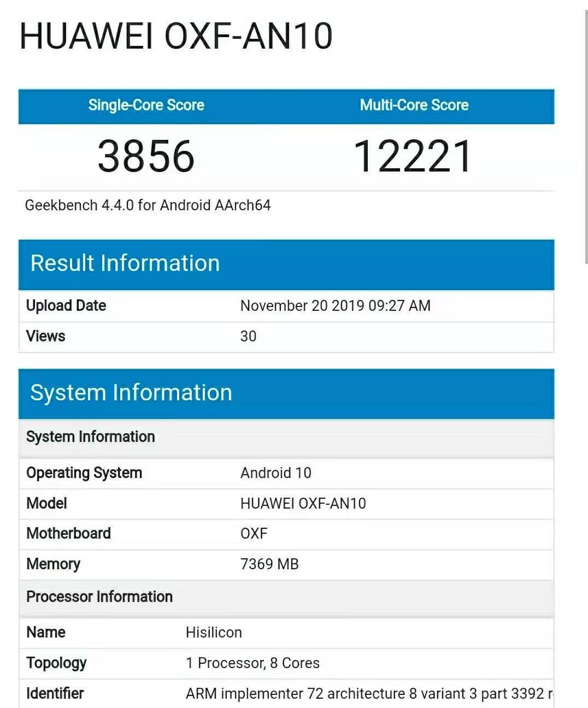
Task: Click the vertical scrollbar on the right edge
Action: pyautogui.click(x=585, y=137)
